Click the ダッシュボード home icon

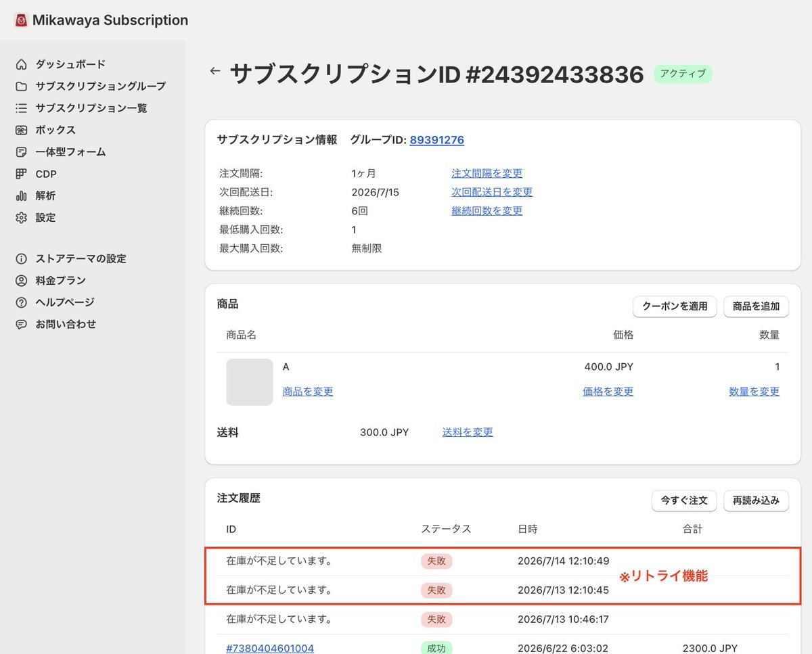[x=22, y=64]
